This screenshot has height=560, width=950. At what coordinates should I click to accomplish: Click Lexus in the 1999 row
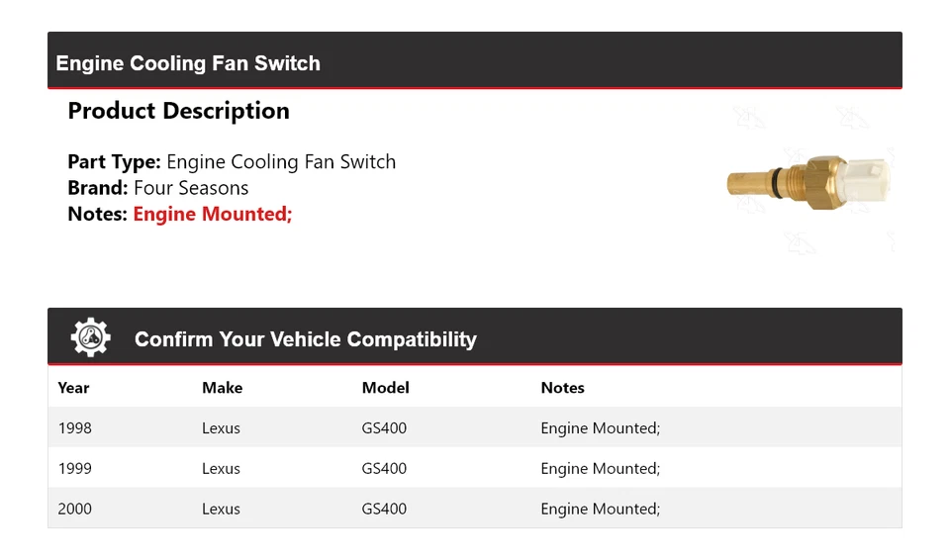click(221, 469)
